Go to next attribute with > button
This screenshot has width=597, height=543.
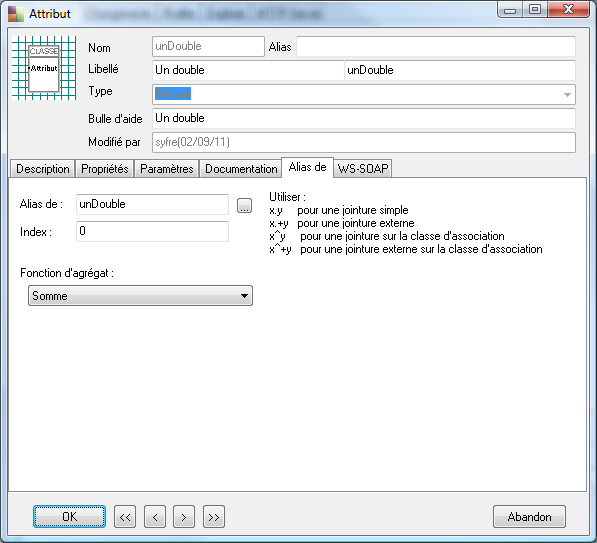point(184,517)
